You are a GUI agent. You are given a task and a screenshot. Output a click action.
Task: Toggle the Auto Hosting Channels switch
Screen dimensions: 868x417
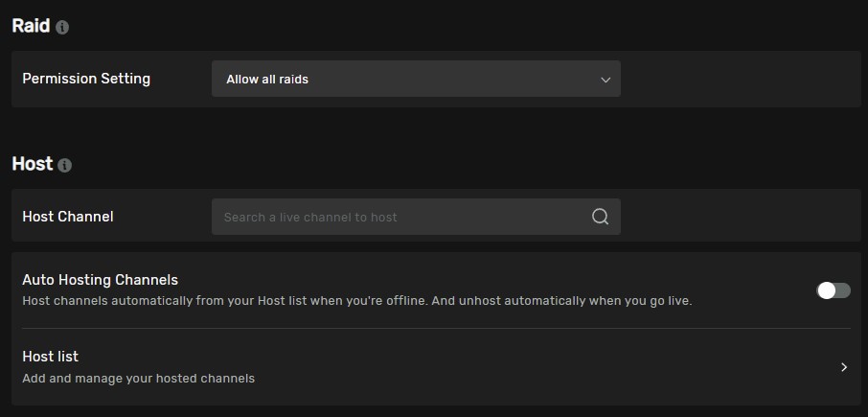click(833, 290)
